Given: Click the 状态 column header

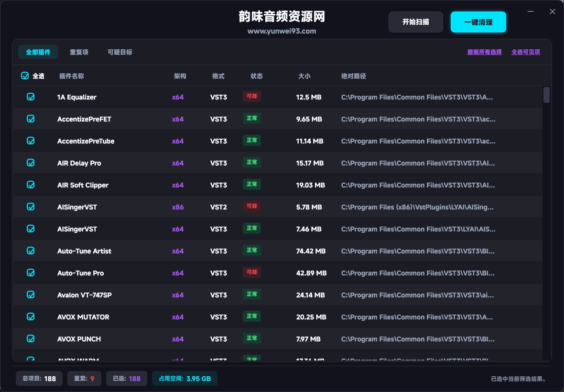Looking at the screenshot, I should click(x=257, y=76).
